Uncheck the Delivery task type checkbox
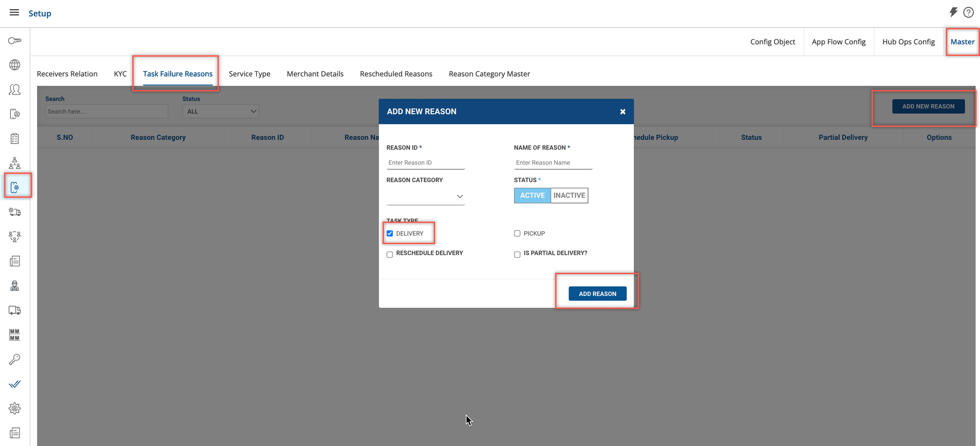The image size is (980, 446). pyautogui.click(x=390, y=234)
